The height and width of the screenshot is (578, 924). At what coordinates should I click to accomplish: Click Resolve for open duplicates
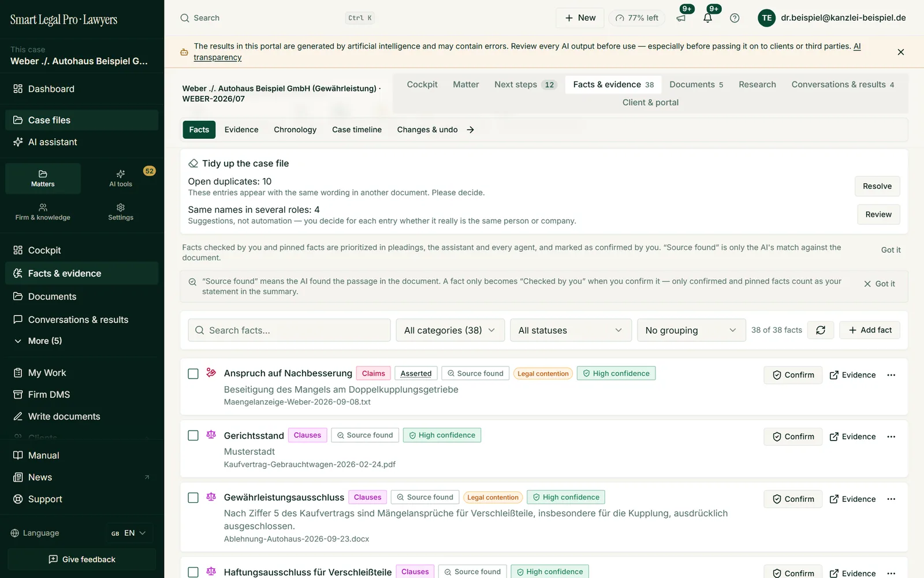tap(877, 186)
